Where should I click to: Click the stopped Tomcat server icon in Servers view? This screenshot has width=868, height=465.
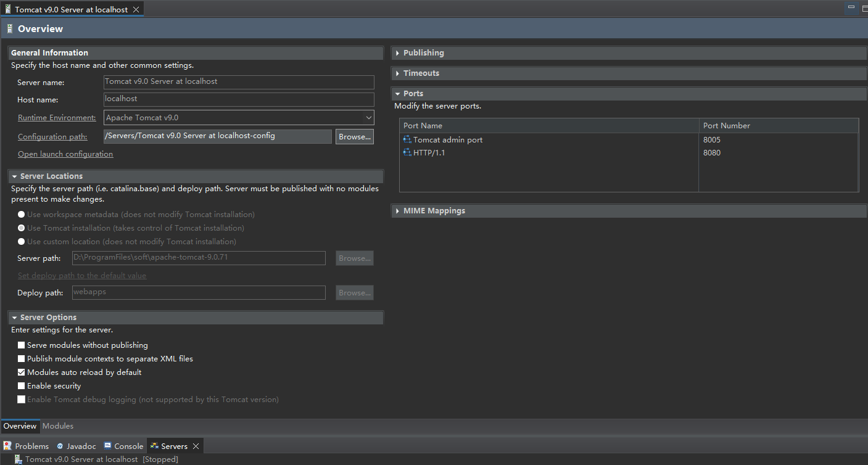pyautogui.click(x=19, y=459)
